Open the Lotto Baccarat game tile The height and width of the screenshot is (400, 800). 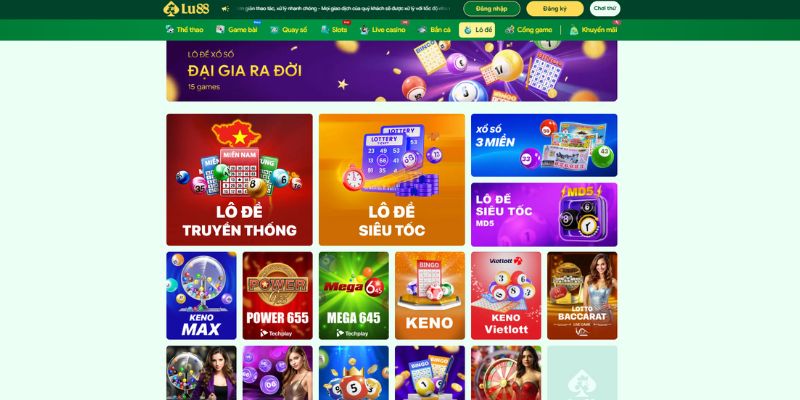582,295
